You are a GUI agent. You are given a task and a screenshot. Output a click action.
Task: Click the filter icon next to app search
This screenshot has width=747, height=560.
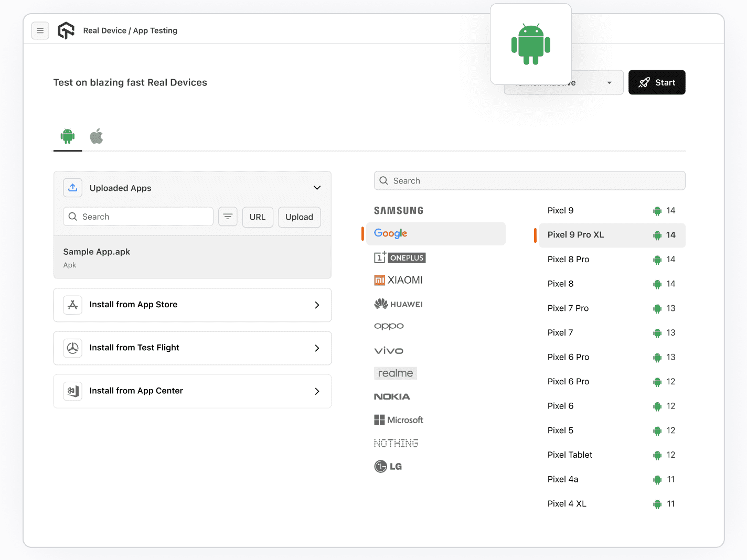(x=228, y=216)
